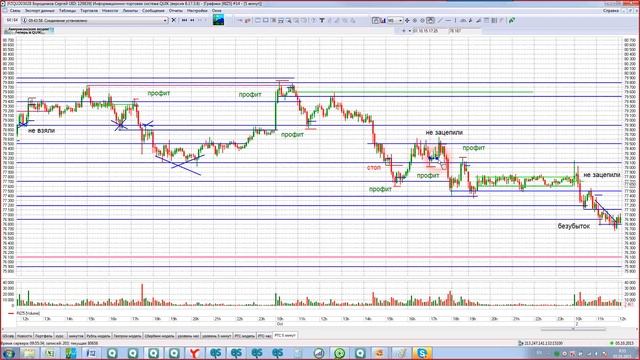The height and width of the screenshot is (360, 640).
Task: Click the crosshair move tool icon
Action: 407,20
